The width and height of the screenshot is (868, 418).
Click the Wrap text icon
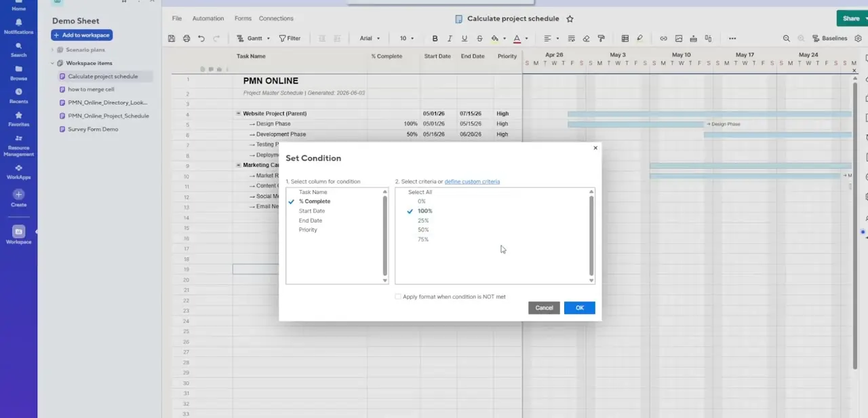coord(572,39)
